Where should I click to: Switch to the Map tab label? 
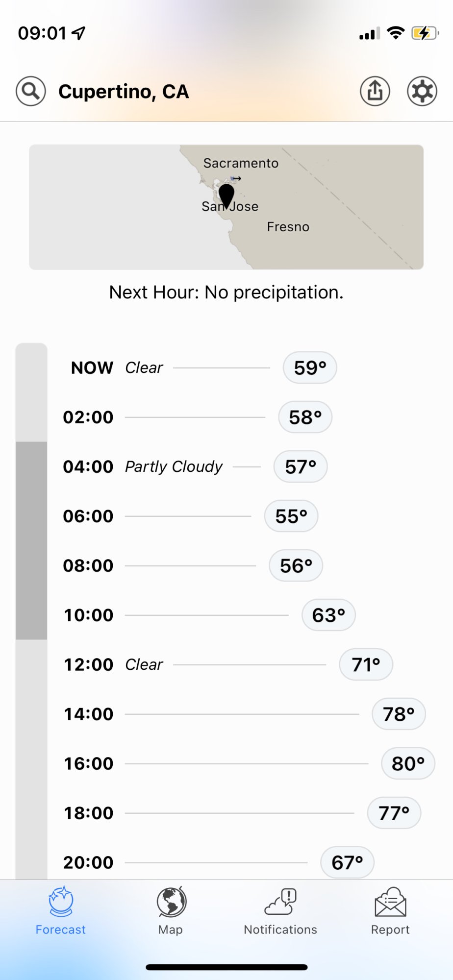[171, 930]
